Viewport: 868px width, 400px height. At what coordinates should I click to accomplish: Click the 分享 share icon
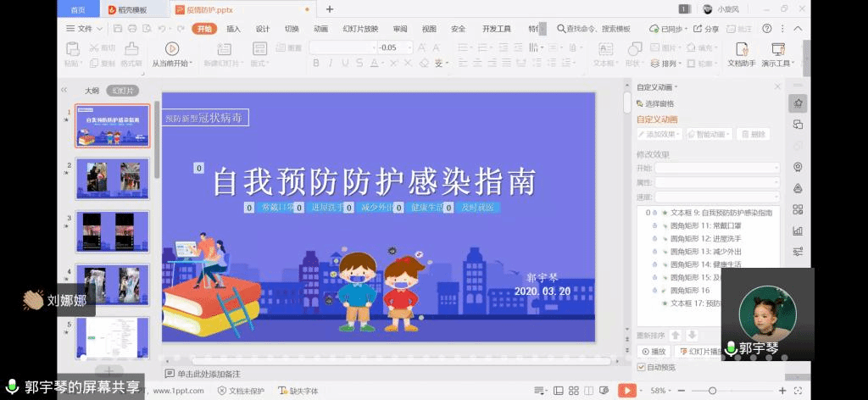(705, 29)
